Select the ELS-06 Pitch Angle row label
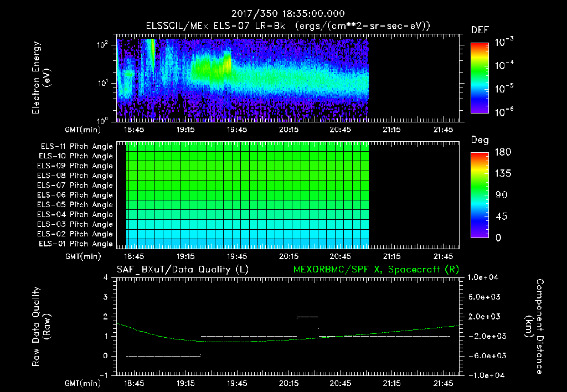Screen dimensions: 567x392 (x=75, y=195)
